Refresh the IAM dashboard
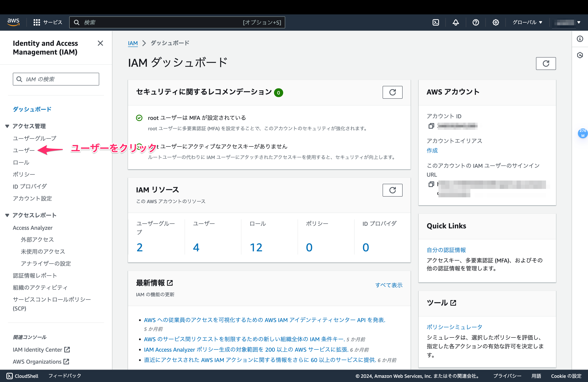Image resolution: width=588 pixels, height=382 pixels. click(x=546, y=63)
